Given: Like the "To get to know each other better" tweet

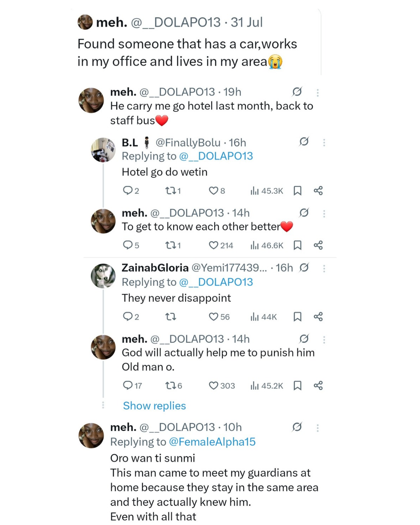Looking at the screenshot, I should [x=213, y=245].
